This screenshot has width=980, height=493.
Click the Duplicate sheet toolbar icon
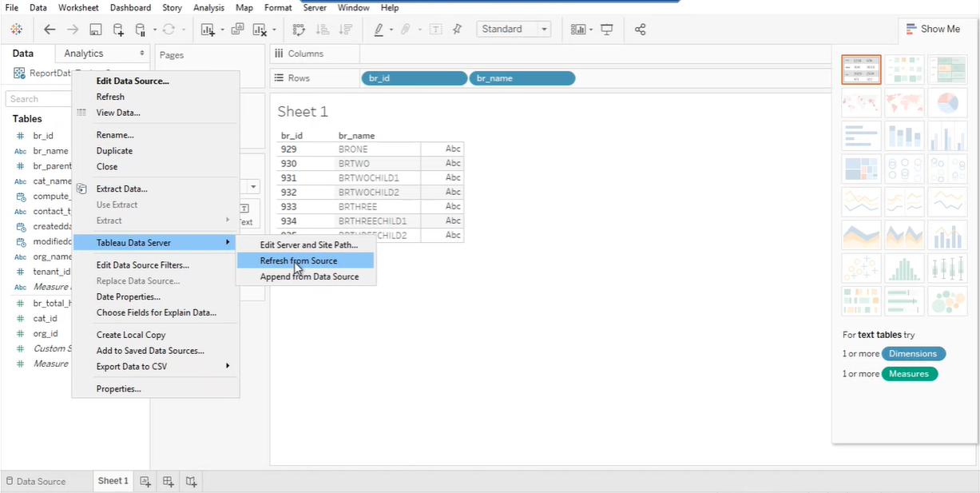click(x=237, y=30)
